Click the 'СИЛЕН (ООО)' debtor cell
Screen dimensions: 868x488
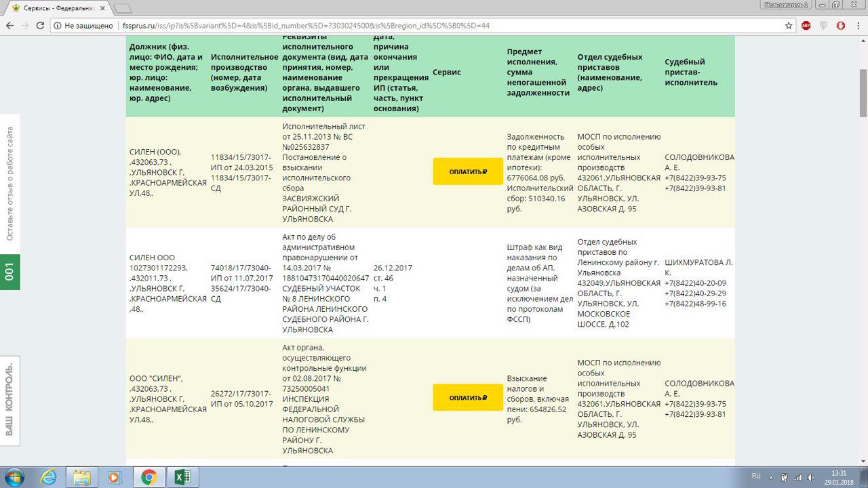click(168, 172)
